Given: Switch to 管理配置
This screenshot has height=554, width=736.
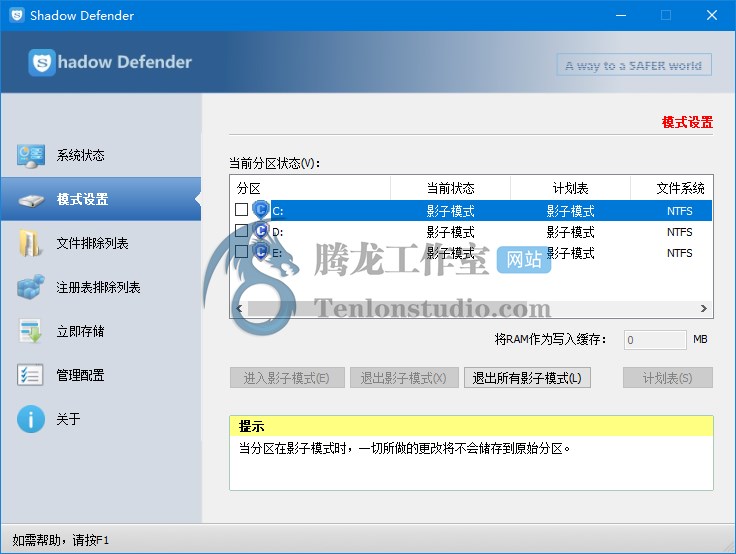Looking at the screenshot, I should coord(101,375).
